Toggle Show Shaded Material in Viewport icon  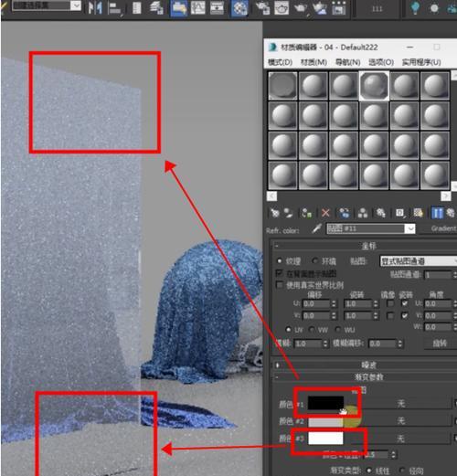tap(418, 213)
